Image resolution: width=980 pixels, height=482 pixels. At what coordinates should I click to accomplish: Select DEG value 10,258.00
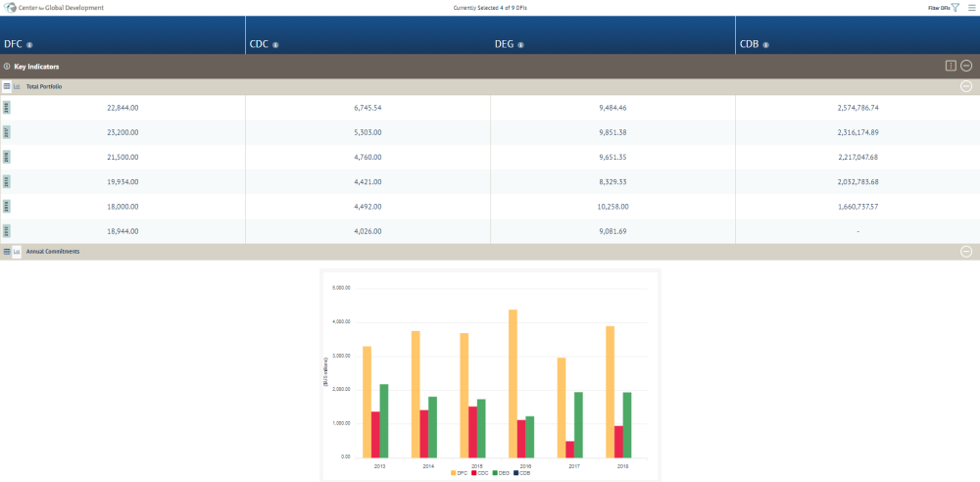(612, 207)
